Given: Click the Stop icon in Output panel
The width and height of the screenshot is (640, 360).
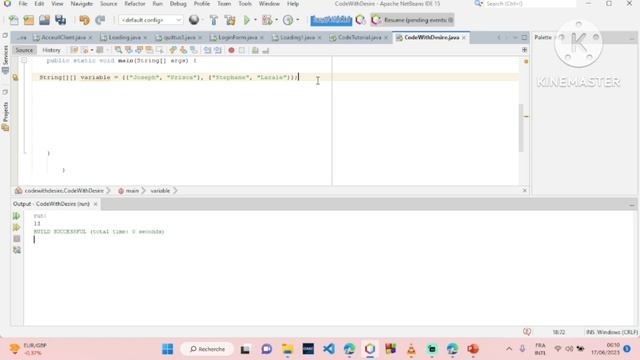Looking at the screenshot, I should coord(16,239).
